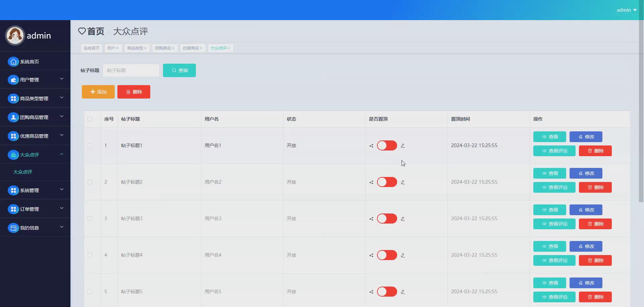Image resolution: width=644 pixels, height=307 pixels.
Task: Close the 优惠商品 tab with its X
Action: click(x=201, y=48)
